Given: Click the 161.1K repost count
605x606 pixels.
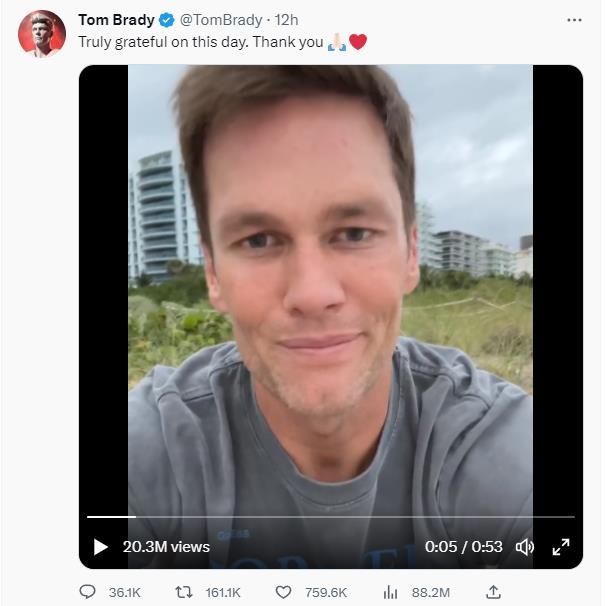Looking at the screenshot, I should point(222,592).
